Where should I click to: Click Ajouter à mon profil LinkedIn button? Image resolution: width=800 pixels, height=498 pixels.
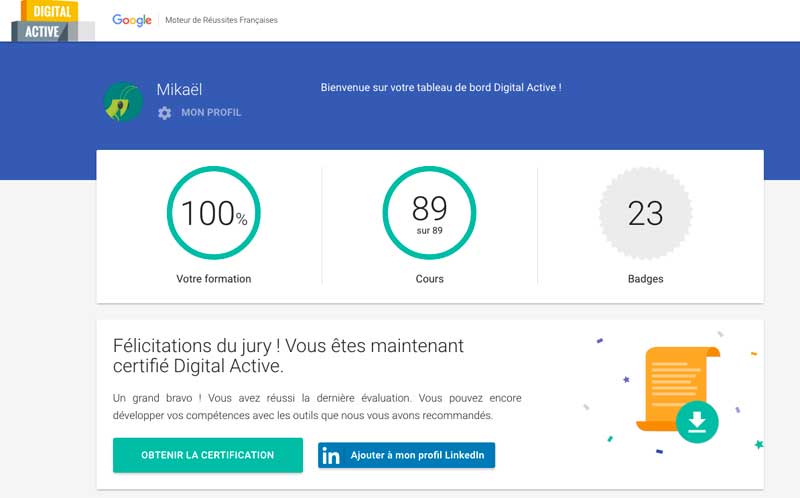(x=407, y=455)
